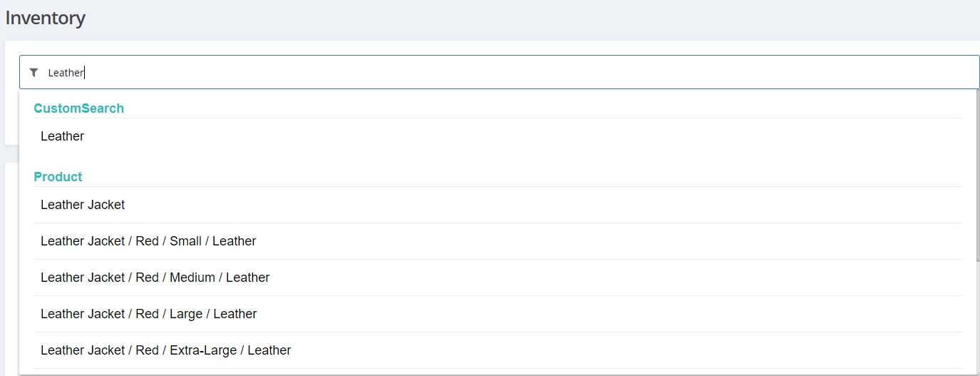
Task: Click the 'Large' size text in suggestions
Action: (x=186, y=314)
